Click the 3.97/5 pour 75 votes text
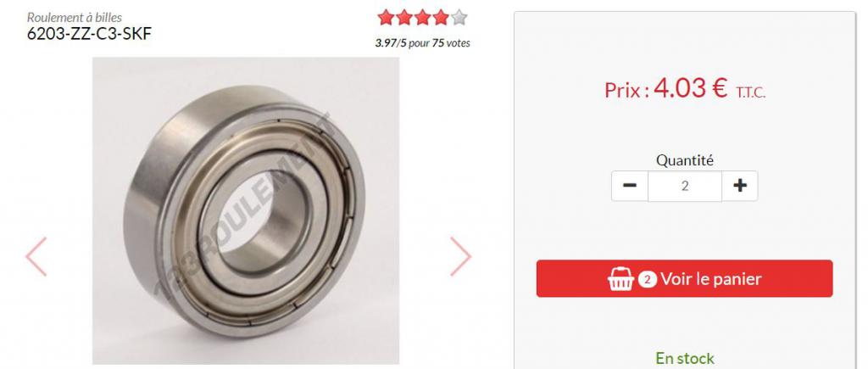The height and width of the screenshot is (369, 868). tap(422, 43)
